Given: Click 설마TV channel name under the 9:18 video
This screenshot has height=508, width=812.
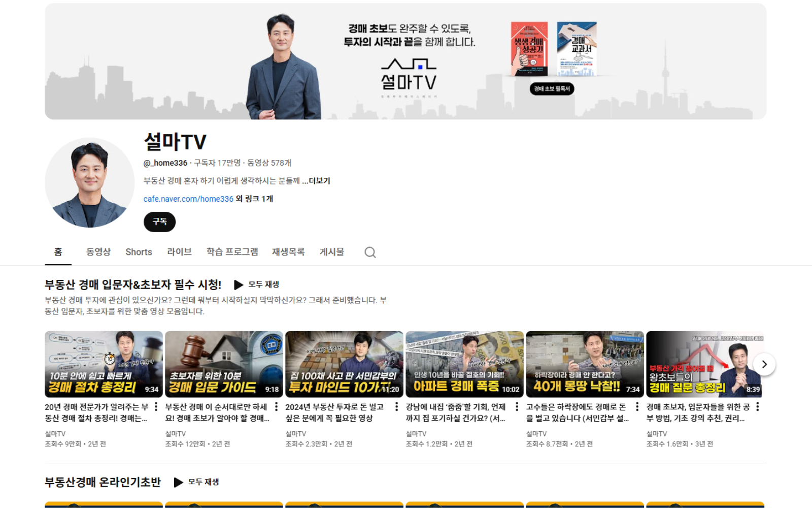Looking at the screenshot, I should [175, 434].
